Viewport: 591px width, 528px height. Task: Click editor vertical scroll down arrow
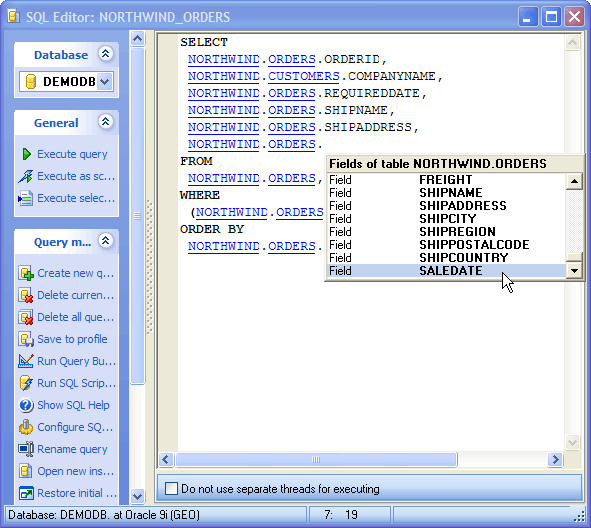point(572,442)
